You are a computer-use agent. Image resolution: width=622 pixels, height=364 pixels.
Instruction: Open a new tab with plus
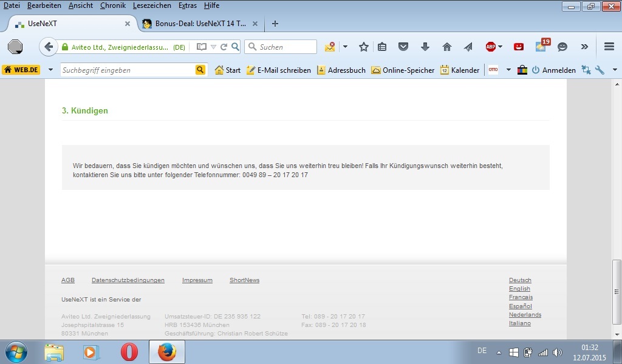275,24
